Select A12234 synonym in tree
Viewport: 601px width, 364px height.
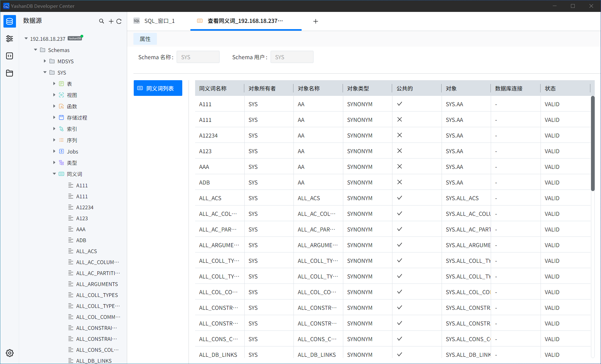85,207
